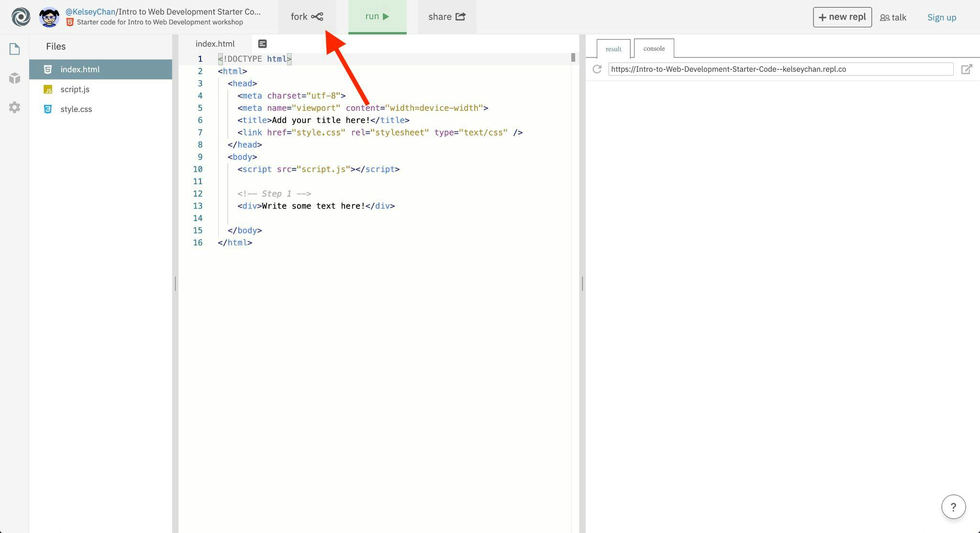Share this repl
980x533 pixels.
pos(447,17)
